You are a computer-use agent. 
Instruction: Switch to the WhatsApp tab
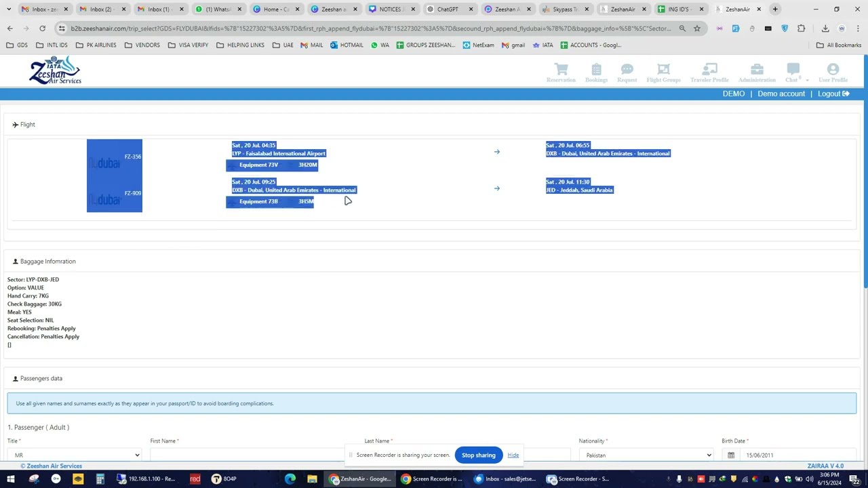point(217,9)
